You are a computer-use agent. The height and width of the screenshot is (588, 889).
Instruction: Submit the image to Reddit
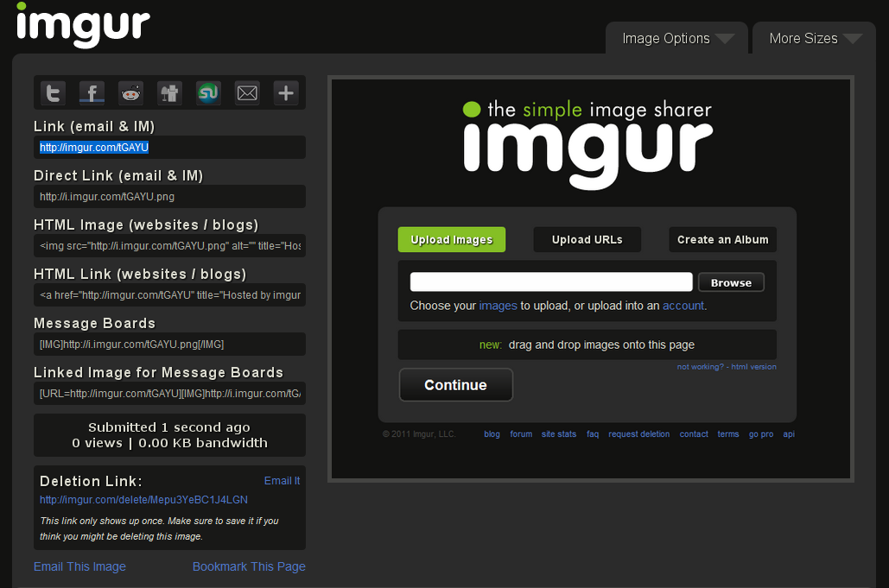point(130,92)
